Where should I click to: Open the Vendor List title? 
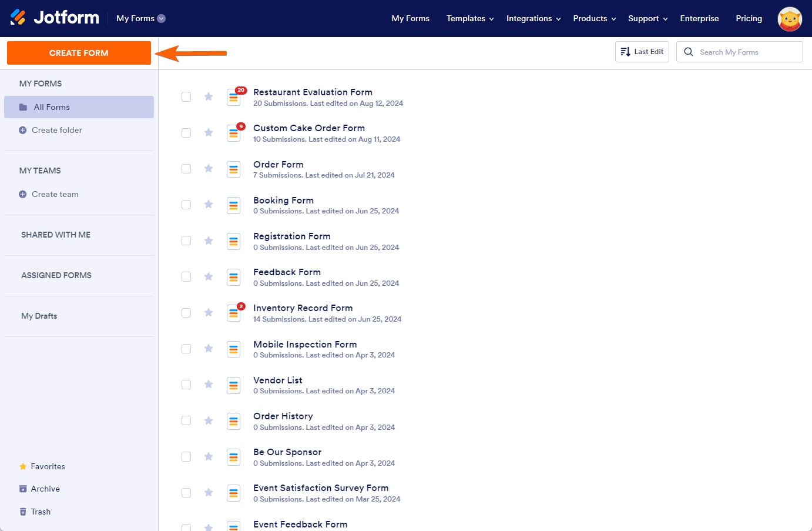(278, 380)
